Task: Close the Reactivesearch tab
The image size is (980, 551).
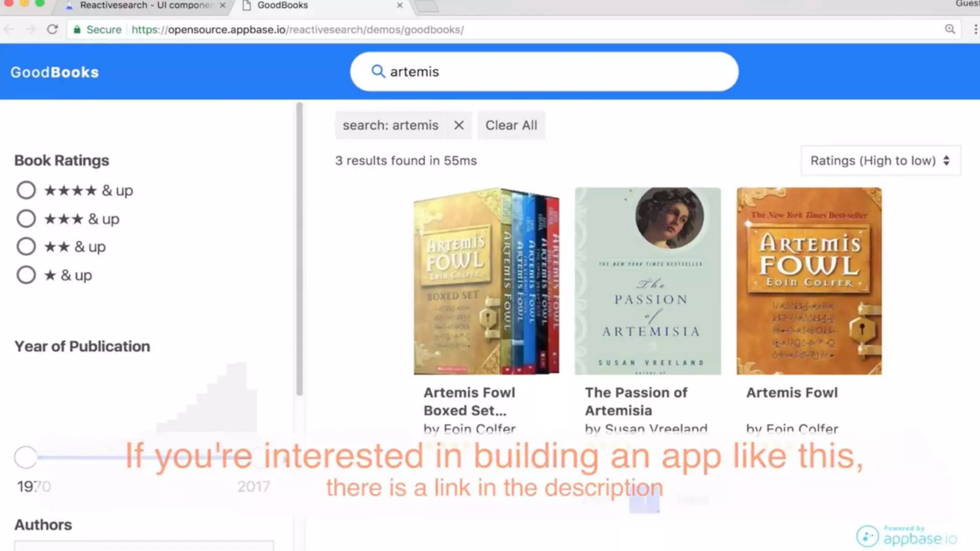Action: pyautogui.click(x=223, y=5)
